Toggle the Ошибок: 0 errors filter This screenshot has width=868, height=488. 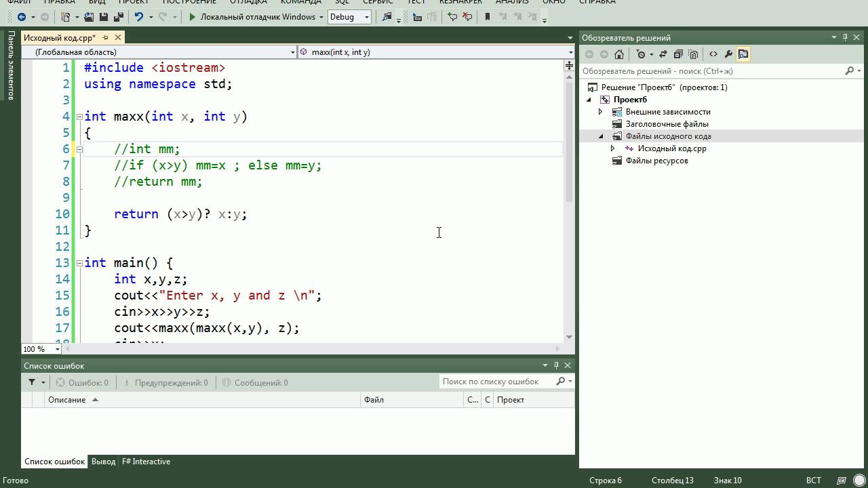pos(82,382)
